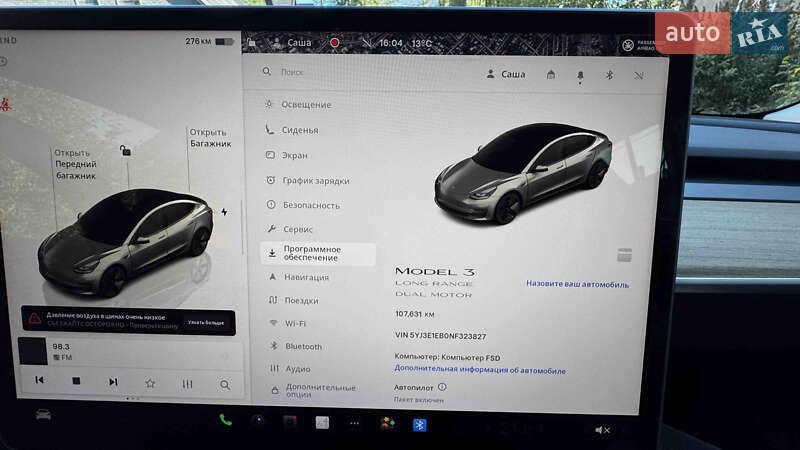Tap the blue Bluetooth app icon in dock
The height and width of the screenshot is (450, 800).
[420, 424]
